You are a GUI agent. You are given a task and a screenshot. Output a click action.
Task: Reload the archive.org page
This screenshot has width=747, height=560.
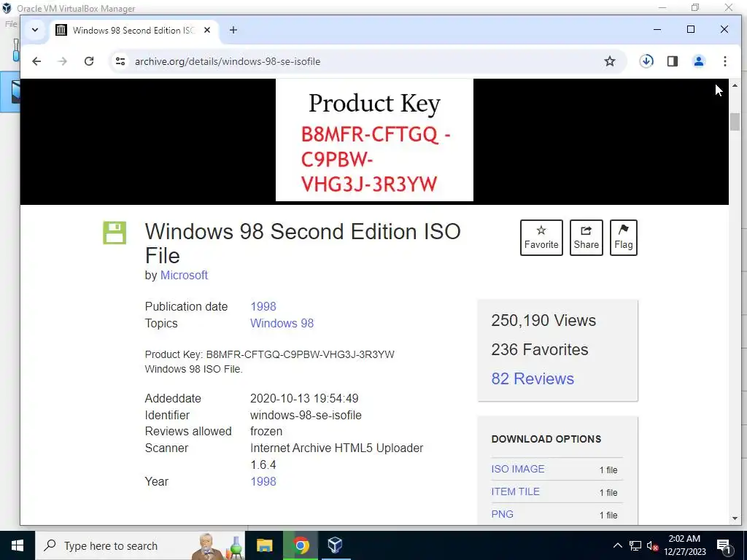click(88, 61)
